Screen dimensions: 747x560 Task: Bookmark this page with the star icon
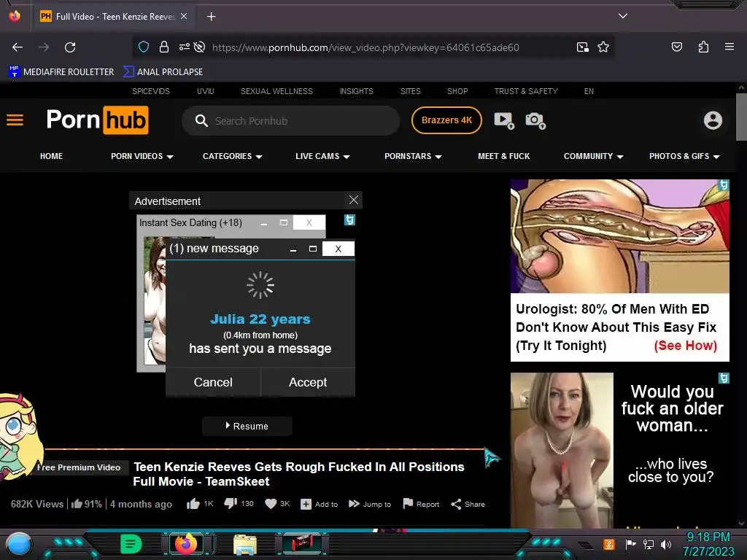pyautogui.click(x=603, y=47)
